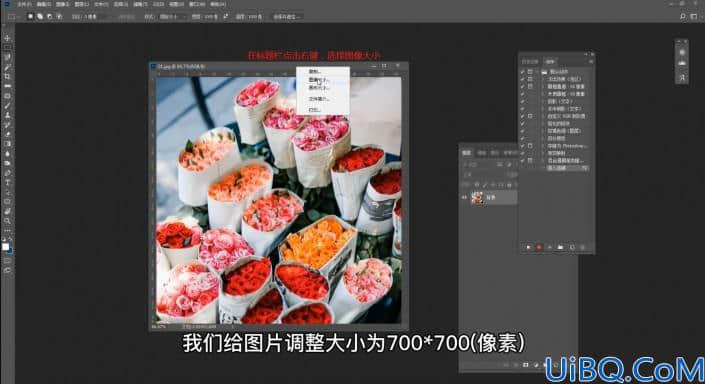Open the 图像 menu in menu bar
Image resolution: width=705 pixels, height=384 pixels.
pyautogui.click(x=62, y=4)
